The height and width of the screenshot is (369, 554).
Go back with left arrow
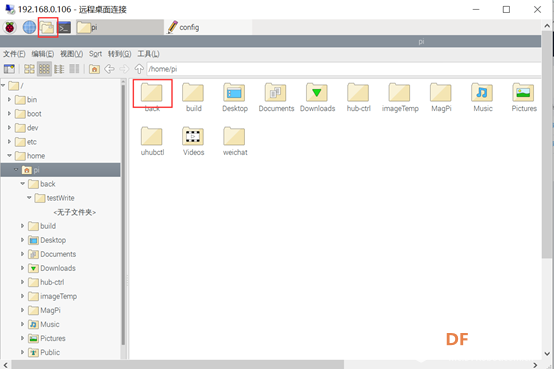(x=109, y=69)
